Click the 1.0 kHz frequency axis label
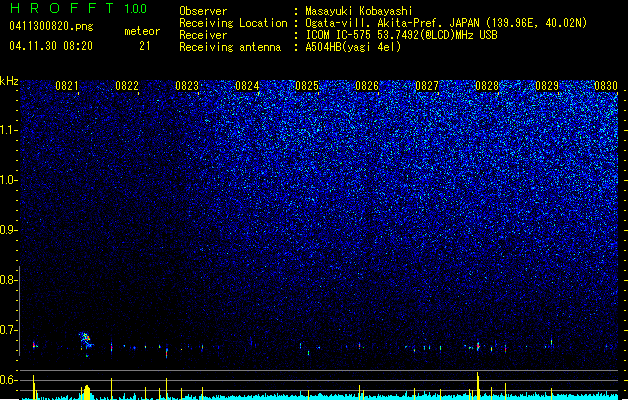This screenshot has width=629, height=400. tap(9, 180)
